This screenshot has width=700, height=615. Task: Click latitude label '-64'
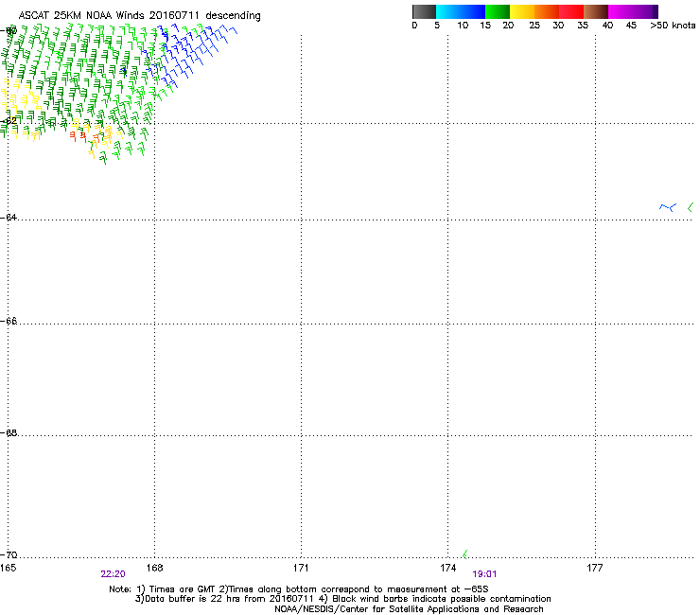click(9, 217)
